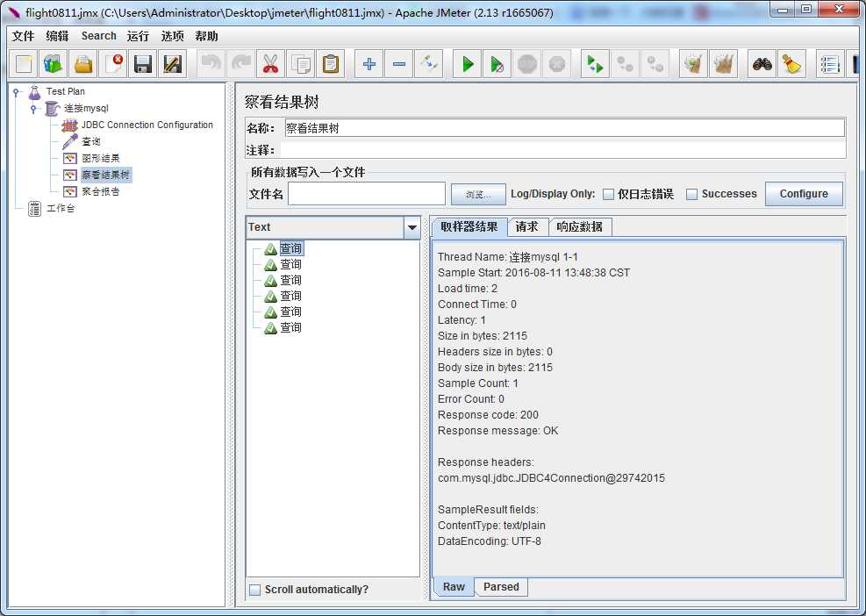Open the Text renderer dropdown
866x616 pixels.
(x=412, y=227)
